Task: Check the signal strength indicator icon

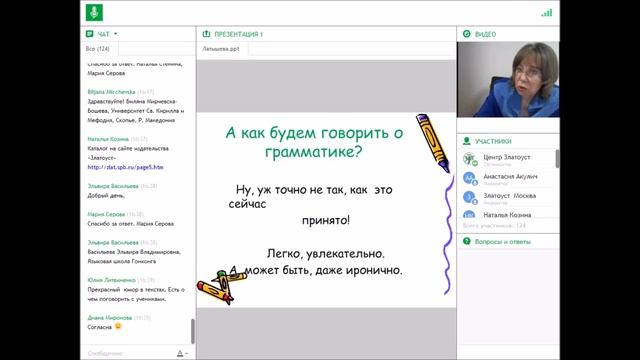Action: pos(547,13)
